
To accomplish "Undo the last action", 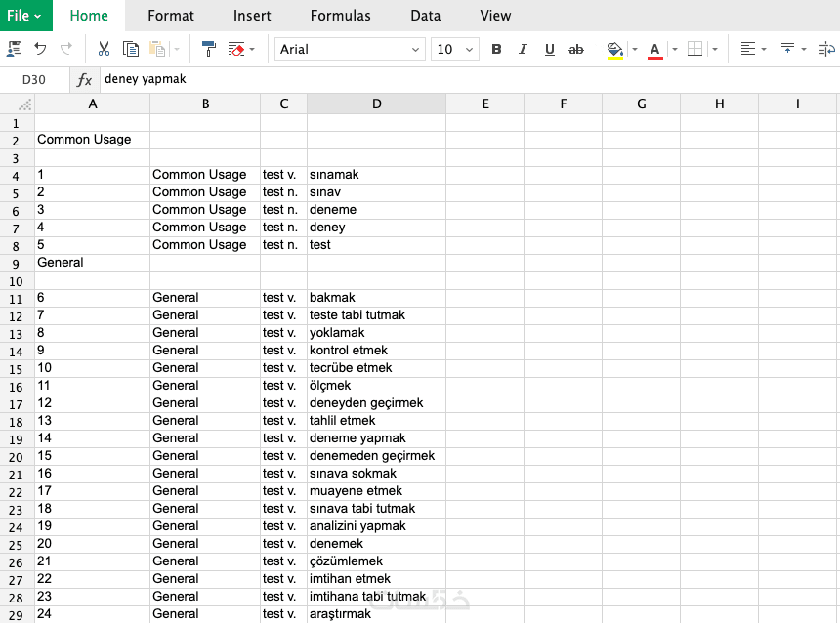I will [x=40, y=49].
